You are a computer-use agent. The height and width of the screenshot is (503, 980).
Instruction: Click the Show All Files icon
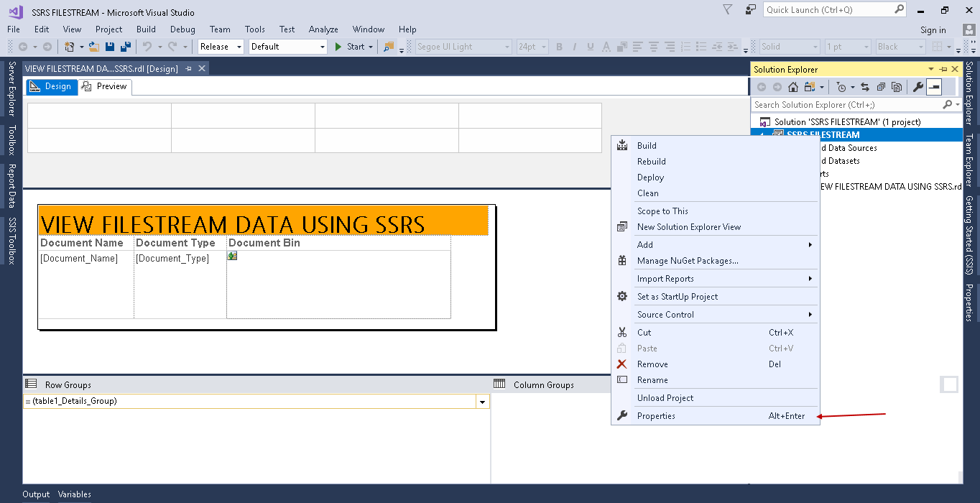[897, 87]
